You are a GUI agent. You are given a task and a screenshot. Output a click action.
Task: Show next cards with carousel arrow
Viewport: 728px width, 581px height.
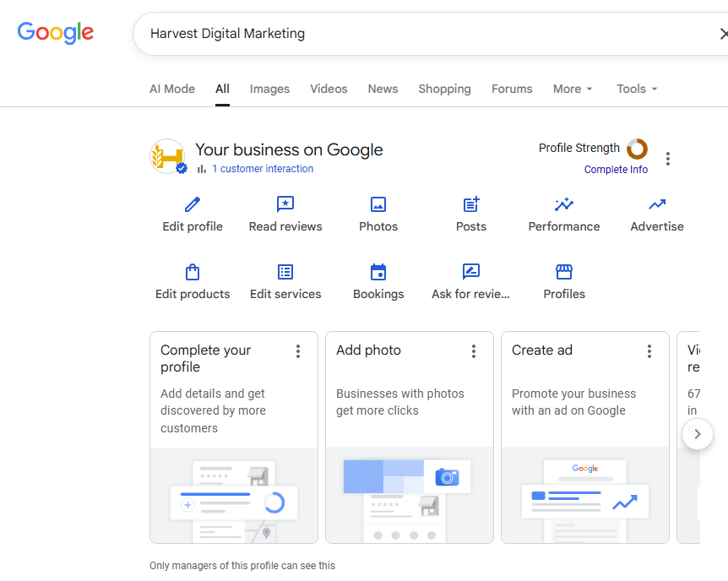(698, 434)
